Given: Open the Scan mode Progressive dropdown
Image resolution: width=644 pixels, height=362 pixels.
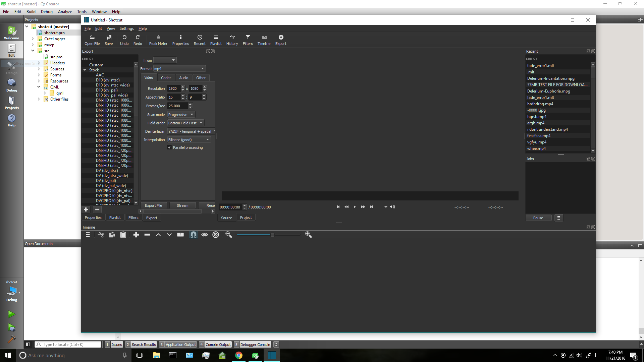Looking at the screenshot, I should pyautogui.click(x=181, y=115).
